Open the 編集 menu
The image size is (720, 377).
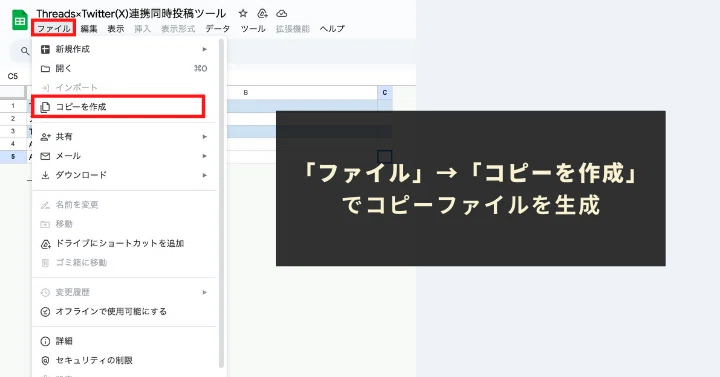89,28
